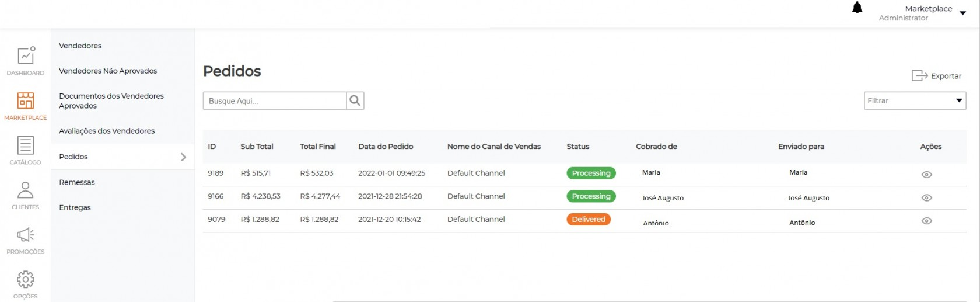
Task: Open the Catálogo sidebar icon
Action: coord(26,145)
